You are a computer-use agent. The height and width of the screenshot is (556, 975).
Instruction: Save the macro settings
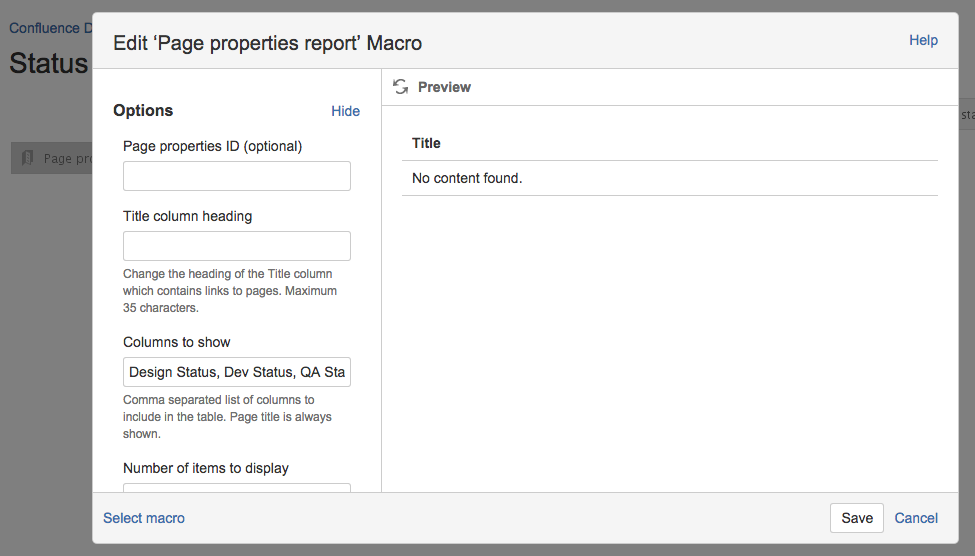point(856,518)
